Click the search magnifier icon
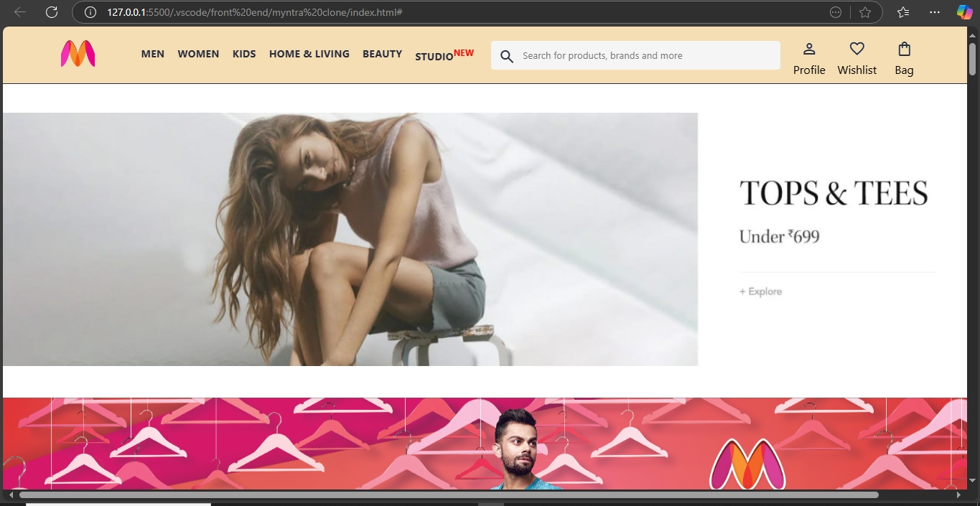Image resolution: width=980 pixels, height=506 pixels. [x=507, y=56]
